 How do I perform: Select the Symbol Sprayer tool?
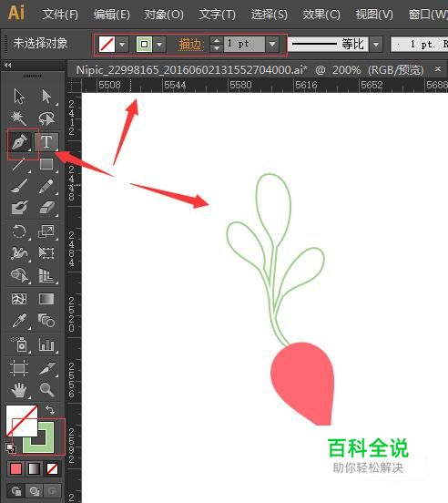point(19,344)
